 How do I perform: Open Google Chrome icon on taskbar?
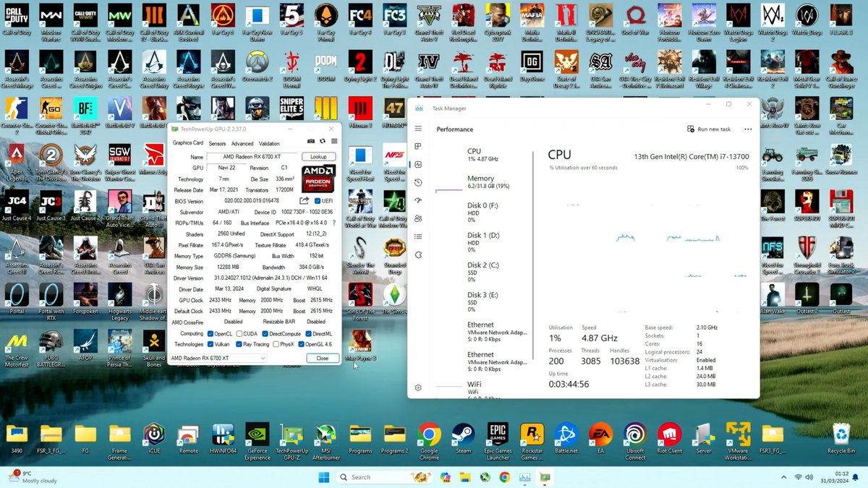(x=504, y=477)
